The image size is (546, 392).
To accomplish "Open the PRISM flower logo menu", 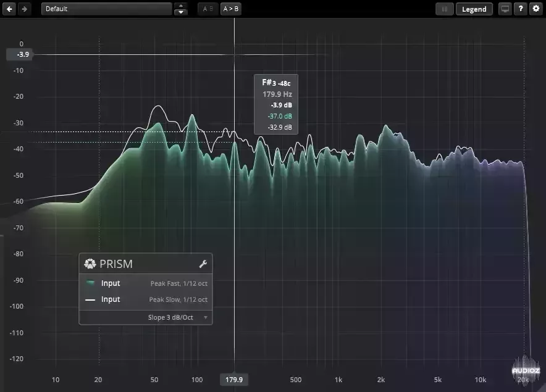I will (x=89, y=264).
